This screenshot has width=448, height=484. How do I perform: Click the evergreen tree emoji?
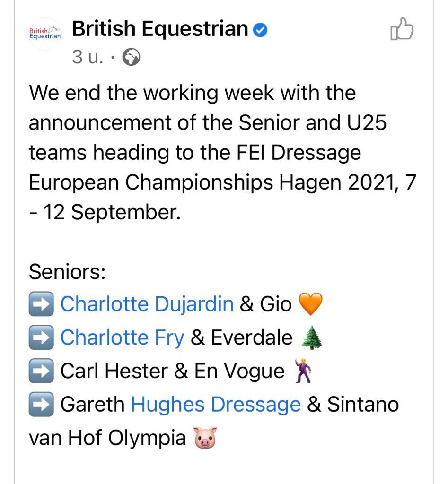click(311, 337)
